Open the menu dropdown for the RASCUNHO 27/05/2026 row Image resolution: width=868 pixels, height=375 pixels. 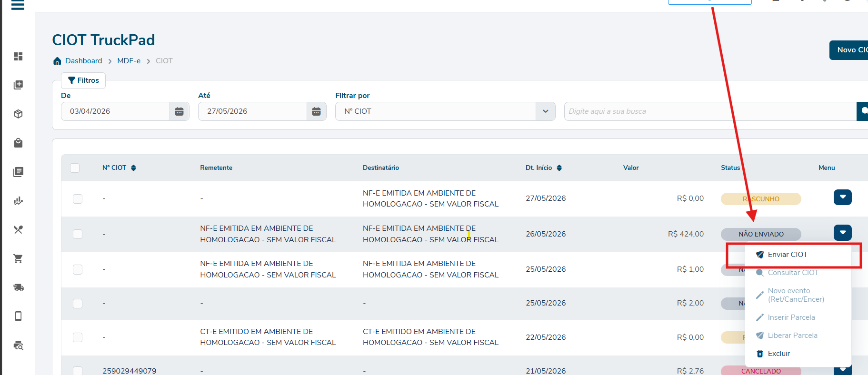tap(843, 197)
